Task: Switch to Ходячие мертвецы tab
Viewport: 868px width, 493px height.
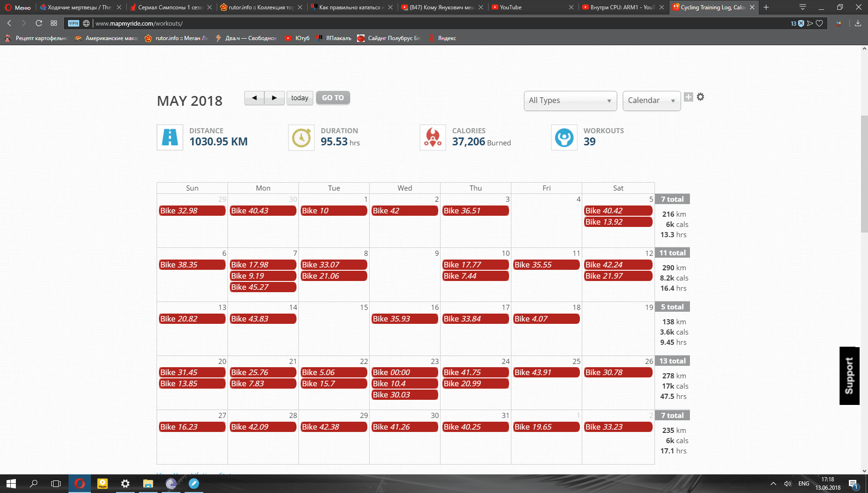Action: coord(80,7)
